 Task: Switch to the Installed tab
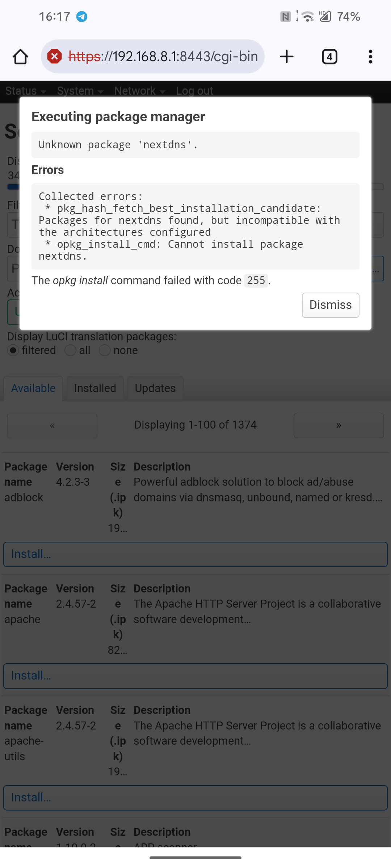click(x=95, y=388)
